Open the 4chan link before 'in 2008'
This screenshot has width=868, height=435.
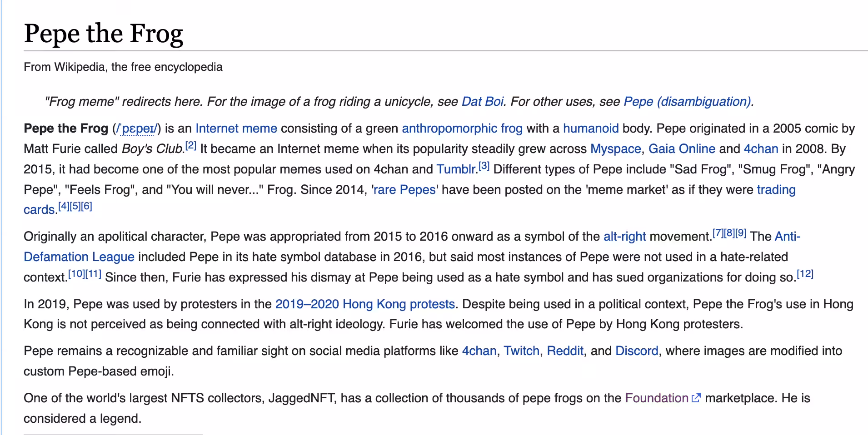[x=761, y=149]
